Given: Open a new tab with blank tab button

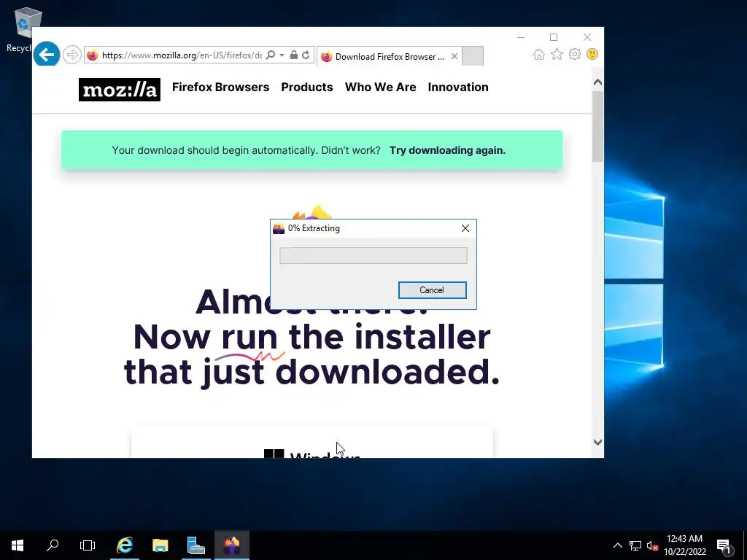Looking at the screenshot, I should [x=473, y=56].
